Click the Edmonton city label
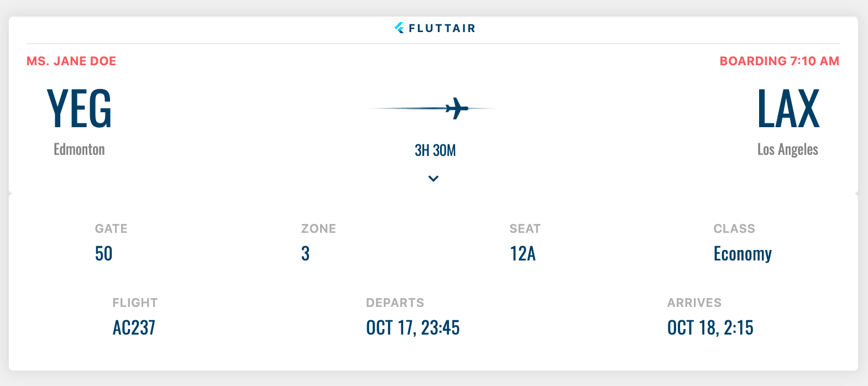 pyautogui.click(x=79, y=149)
